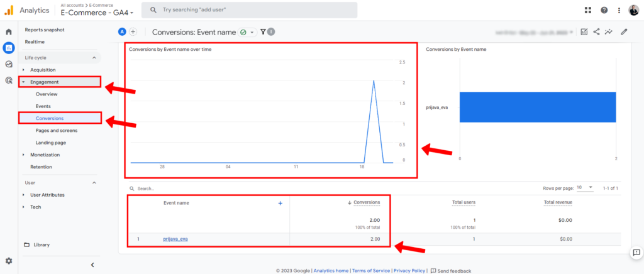Open the Rows per page dropdown

tap(586, 187)
